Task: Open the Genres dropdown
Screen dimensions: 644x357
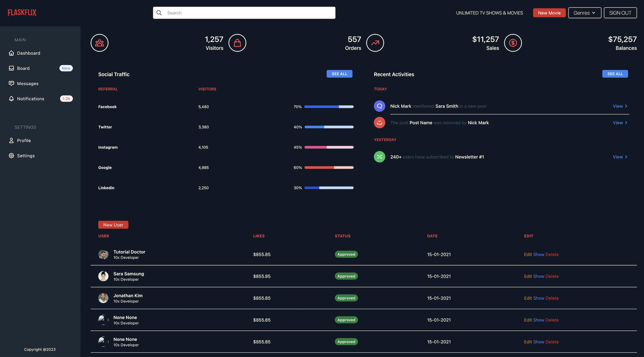Action: 585,13
